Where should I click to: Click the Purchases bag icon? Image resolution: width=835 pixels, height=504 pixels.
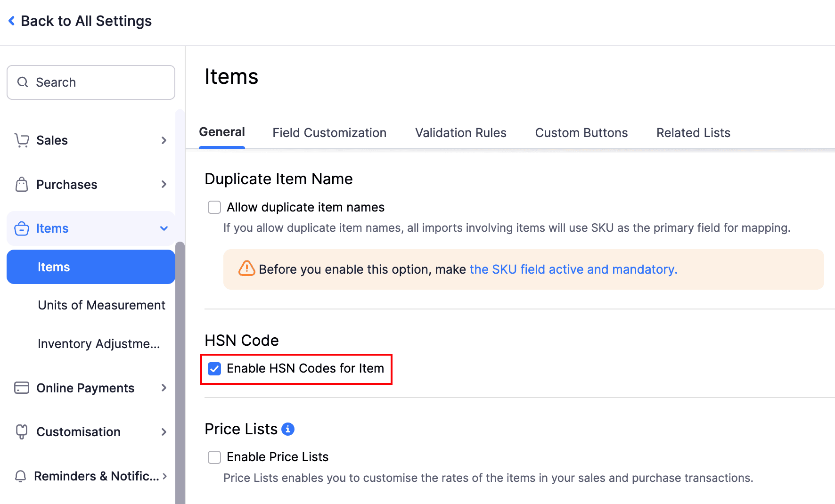(22, 184)
